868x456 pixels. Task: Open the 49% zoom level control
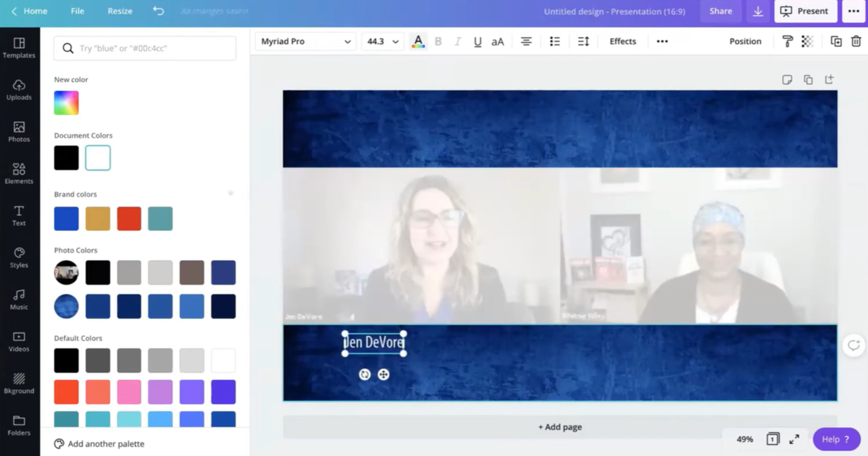744,439
